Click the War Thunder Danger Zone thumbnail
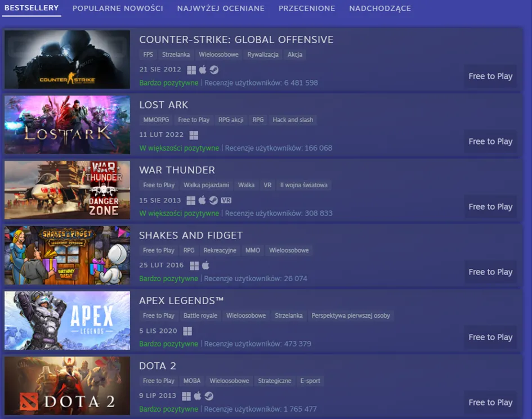This screenshot has height=419, width=532. (x=67, y=190)
